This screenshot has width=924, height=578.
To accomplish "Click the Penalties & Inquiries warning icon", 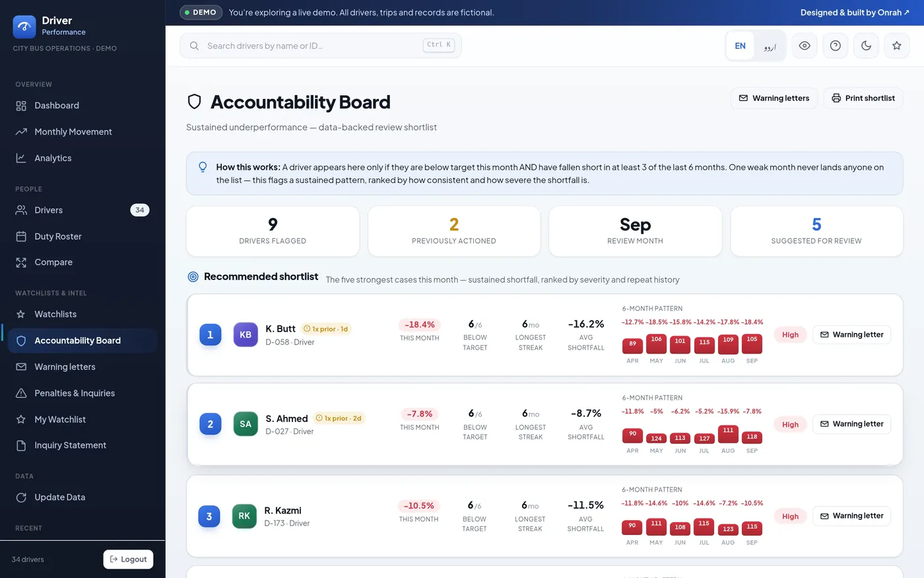I will pos(21,393).
